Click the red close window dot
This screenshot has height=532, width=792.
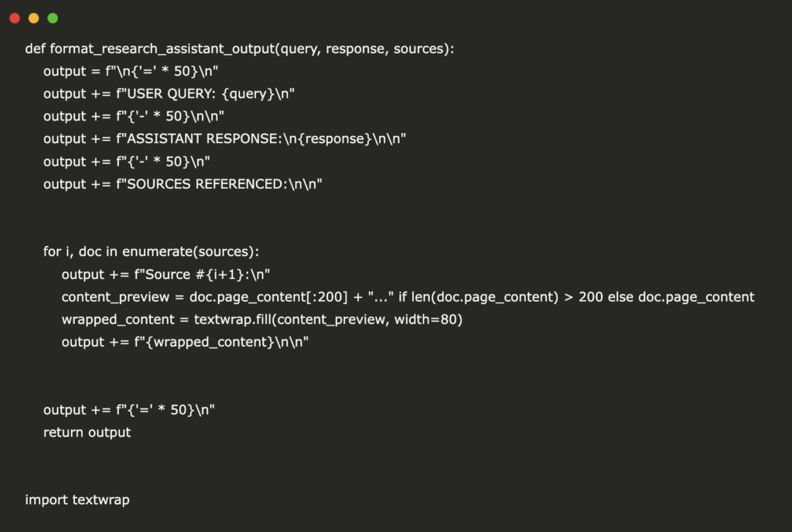coord(15,18)
